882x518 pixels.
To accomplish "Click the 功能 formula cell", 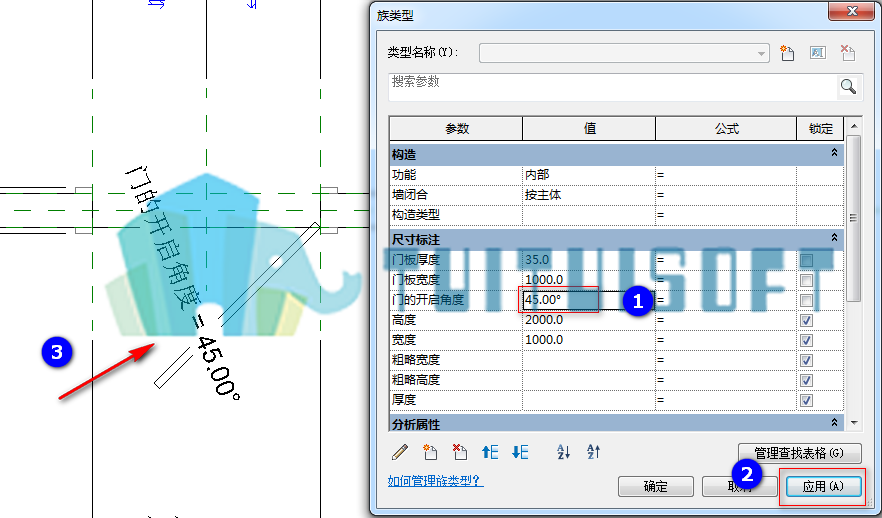I will point(726,175).
